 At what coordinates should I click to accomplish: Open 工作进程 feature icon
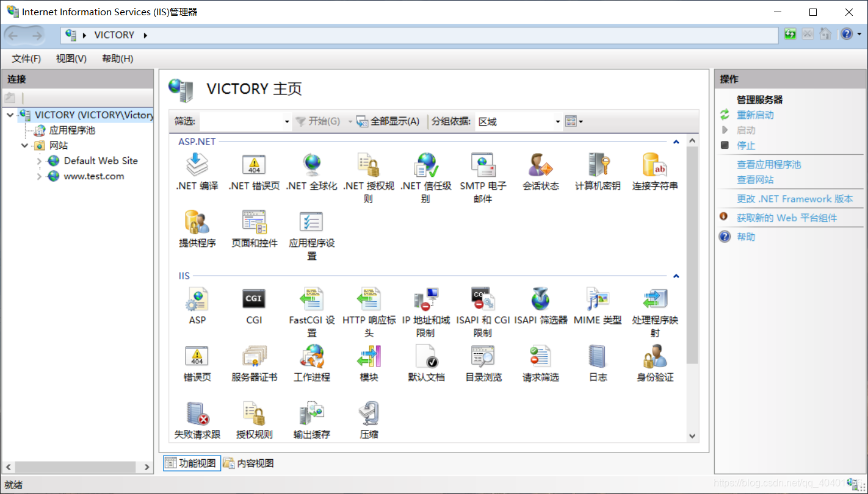point(311,356)
